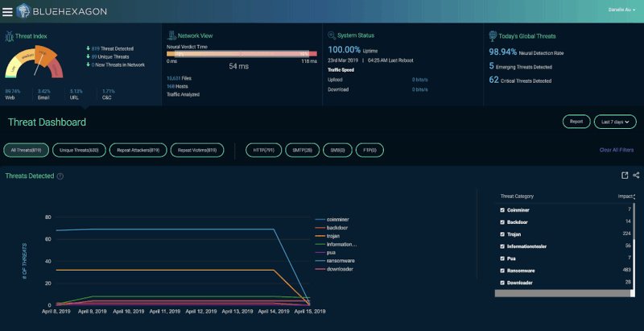The width and height of the screenshot is (644, 331).
Task: Uncheck the Ransomware category checkbox
Action: (x=502, y=271)
